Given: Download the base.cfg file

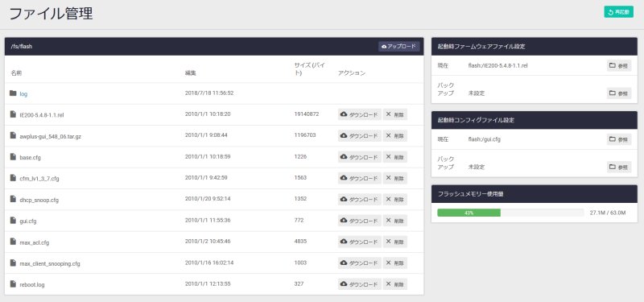Looking at the screenshot, I should point(359,157).
